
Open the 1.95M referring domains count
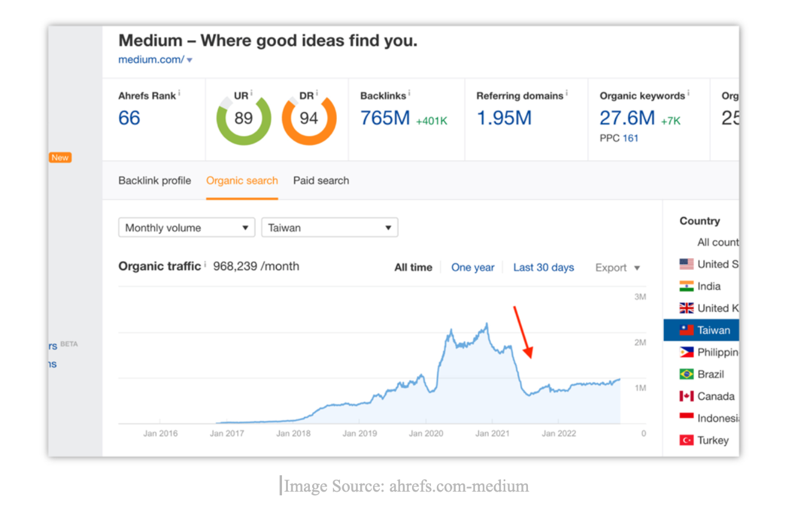(x=504, y=118)
